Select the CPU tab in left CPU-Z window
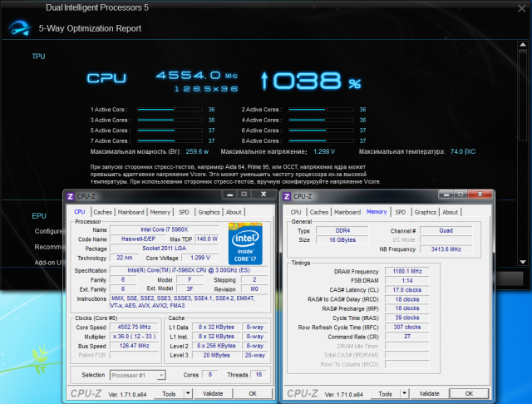 click(x=80, y=212)
